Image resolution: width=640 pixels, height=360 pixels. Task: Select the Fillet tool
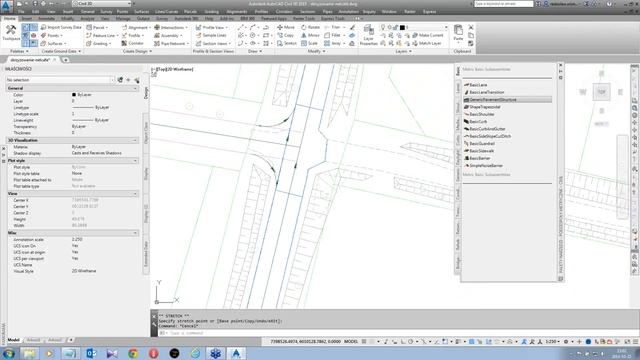[333, 36]
